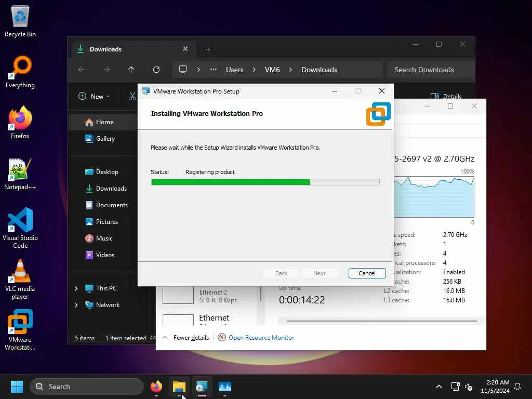532x399 pixels.
Task: Select Documents in the Explorer sidebar
Action: (x=104, y=205)
